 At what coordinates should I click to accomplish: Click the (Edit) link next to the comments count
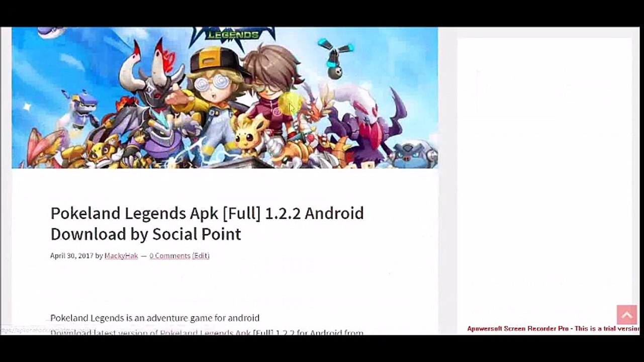(x=201, y=255)
